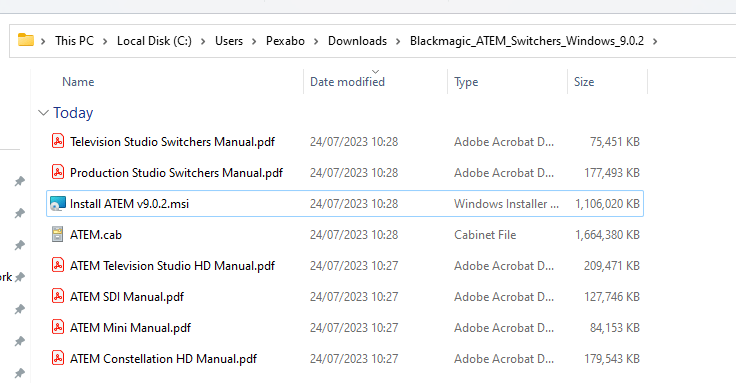Navigate to Local Disk (C:) breadcrumb
Viewport: 736px width, 383px height.
point(154,41)
